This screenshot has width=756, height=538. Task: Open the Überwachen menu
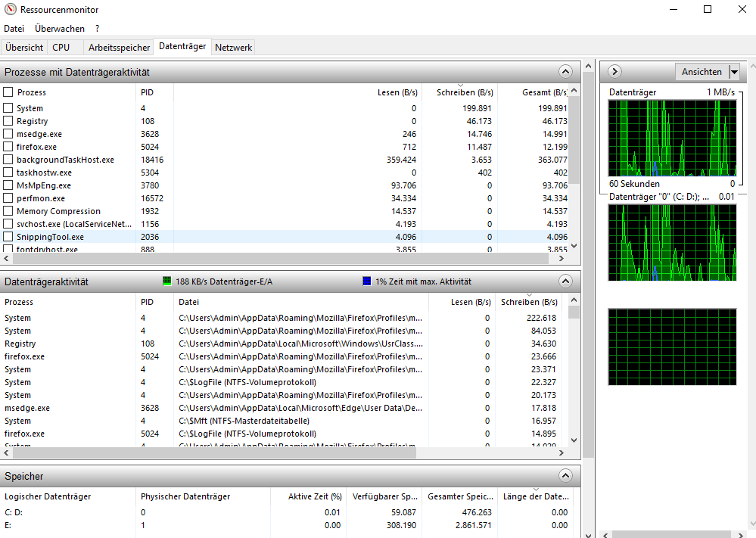coord(60,28)
